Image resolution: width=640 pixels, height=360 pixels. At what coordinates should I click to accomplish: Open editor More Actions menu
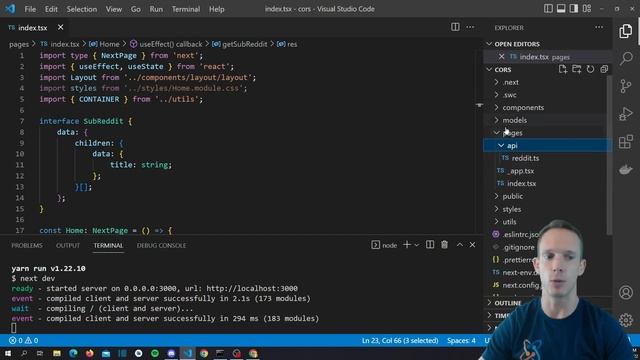[x=470, y=27]
